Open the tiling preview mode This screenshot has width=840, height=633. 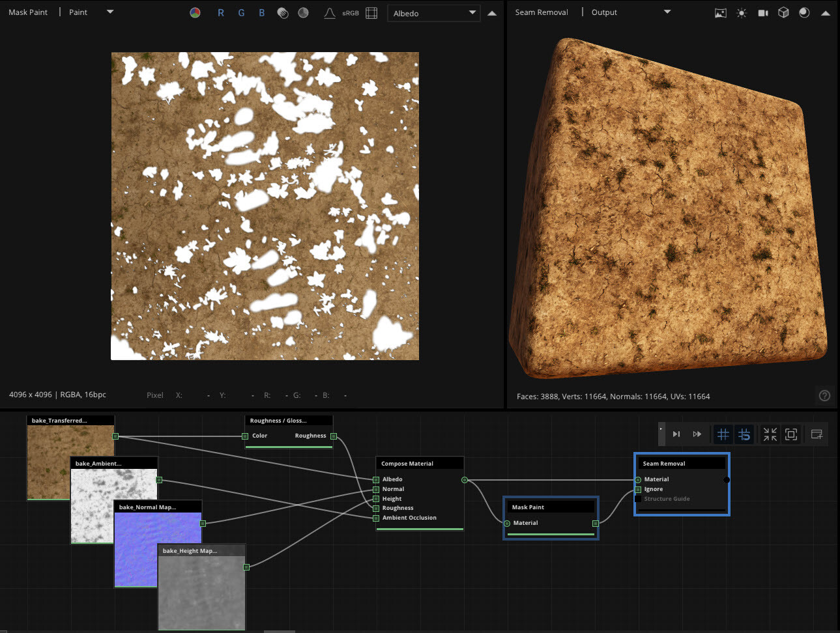[x=371, y=12]
